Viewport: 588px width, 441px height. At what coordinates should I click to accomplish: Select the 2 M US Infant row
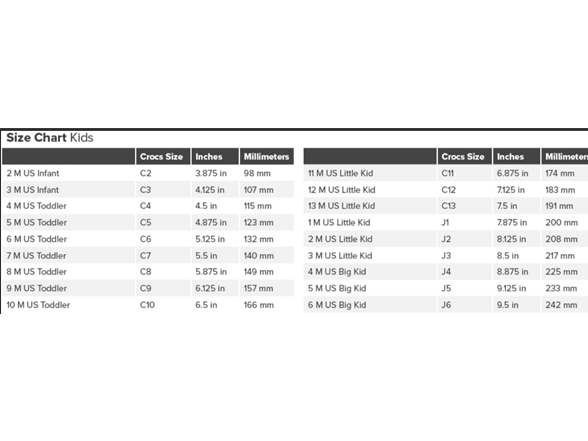coord(148,173)
